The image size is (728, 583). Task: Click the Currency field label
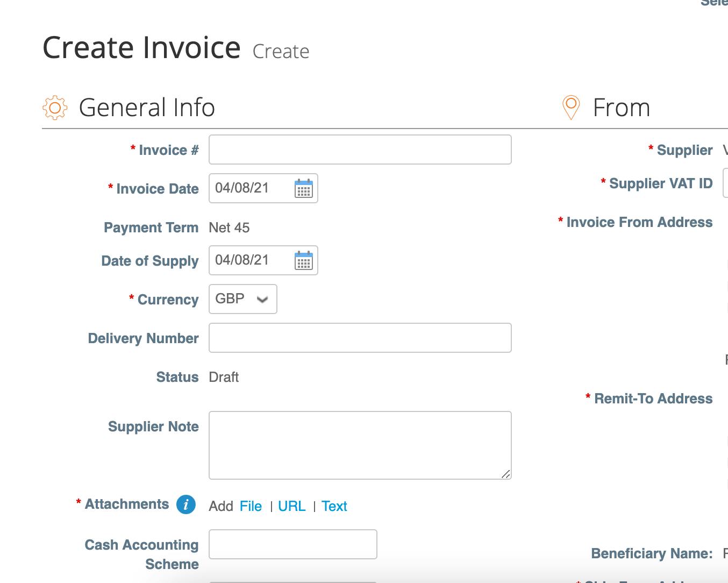(168, 300)
